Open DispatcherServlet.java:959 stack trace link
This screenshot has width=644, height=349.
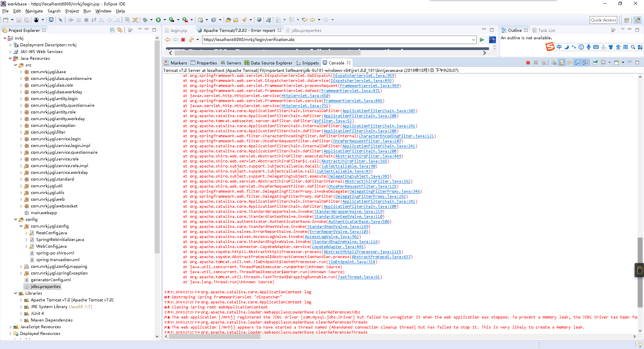(x=364, y=76)
